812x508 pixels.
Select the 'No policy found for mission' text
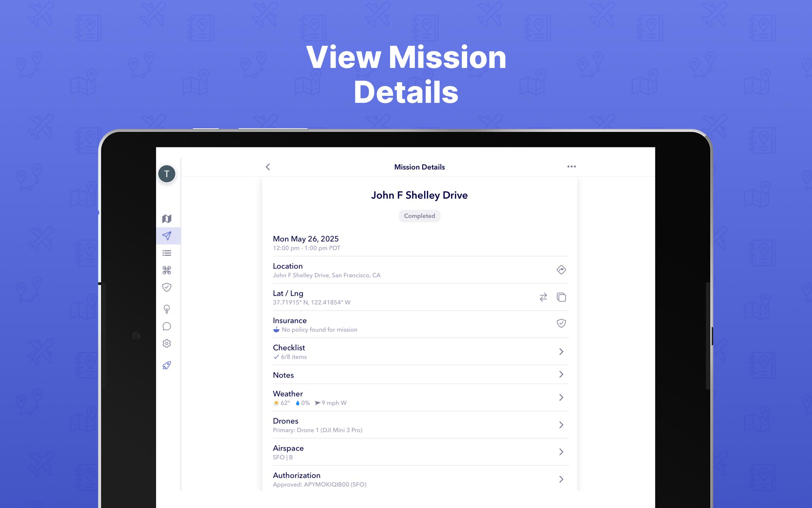coord(319,330)
